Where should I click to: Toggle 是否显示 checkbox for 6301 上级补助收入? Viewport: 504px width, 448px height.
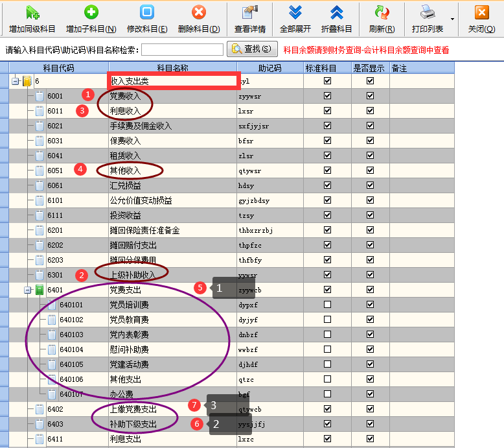pos(370,274)
